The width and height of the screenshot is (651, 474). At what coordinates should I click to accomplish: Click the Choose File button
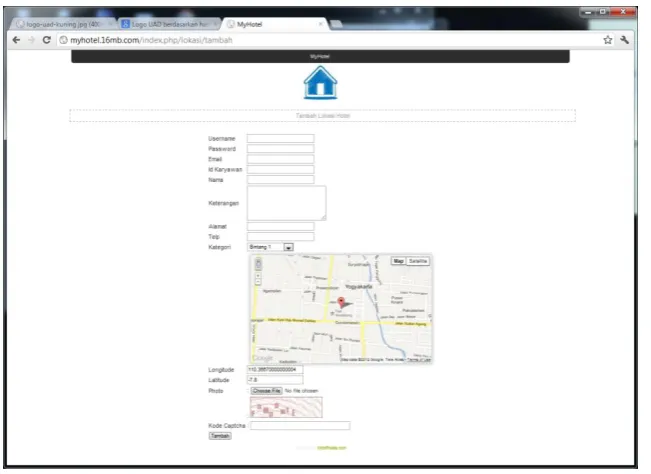click(267, 391)
